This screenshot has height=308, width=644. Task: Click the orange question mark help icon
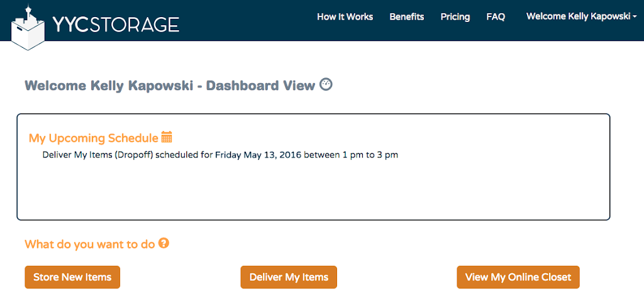pyautogui.click(x=164, y=243)
